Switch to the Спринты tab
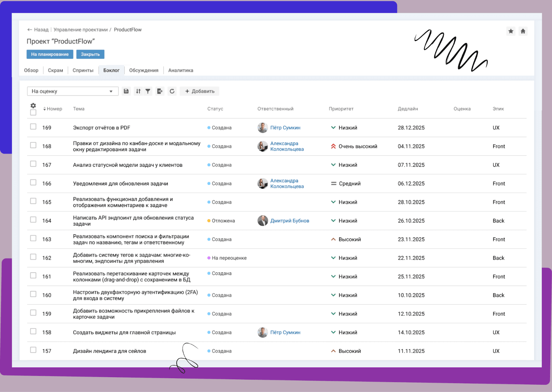The image size is (552, 392). (83, 70)
